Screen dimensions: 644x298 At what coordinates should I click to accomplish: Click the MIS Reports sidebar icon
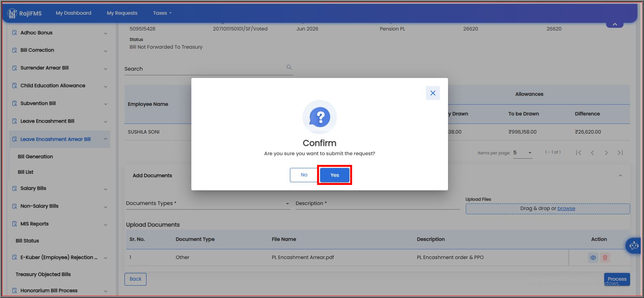(14, 224)
